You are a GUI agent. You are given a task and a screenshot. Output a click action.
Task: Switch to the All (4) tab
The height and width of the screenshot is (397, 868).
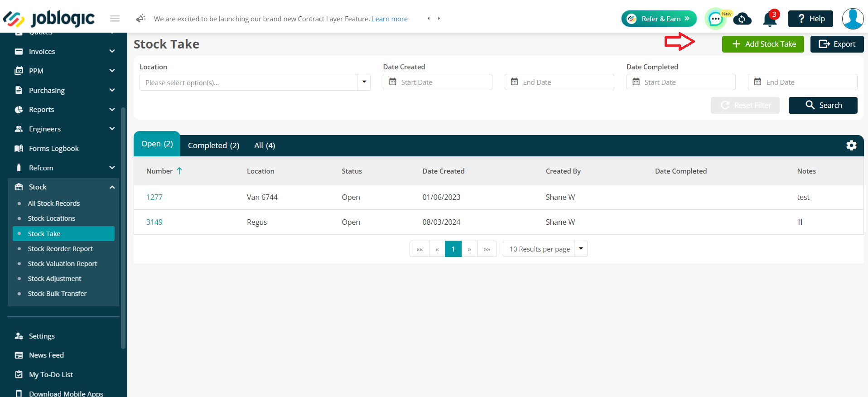click(x=265, y=145)
